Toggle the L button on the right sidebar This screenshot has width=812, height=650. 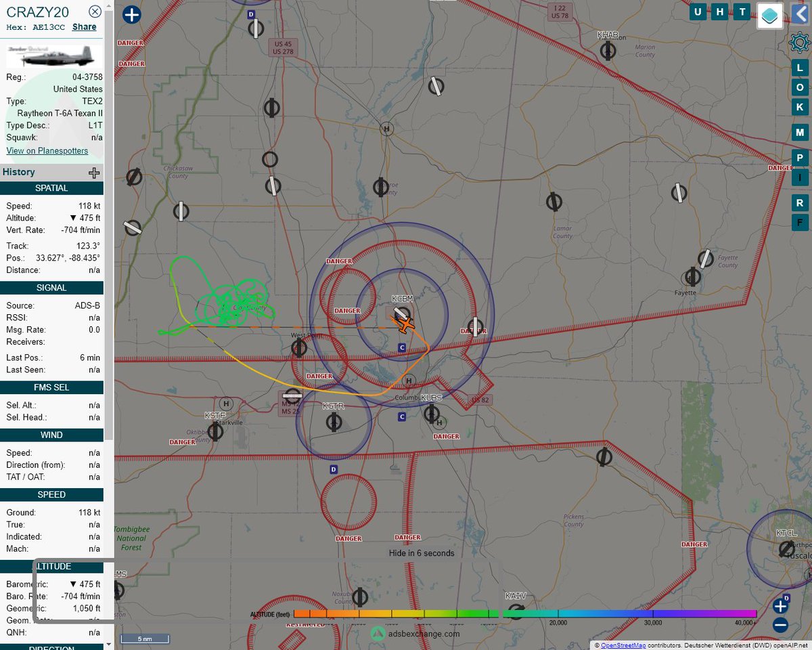(x=800, y=68)
